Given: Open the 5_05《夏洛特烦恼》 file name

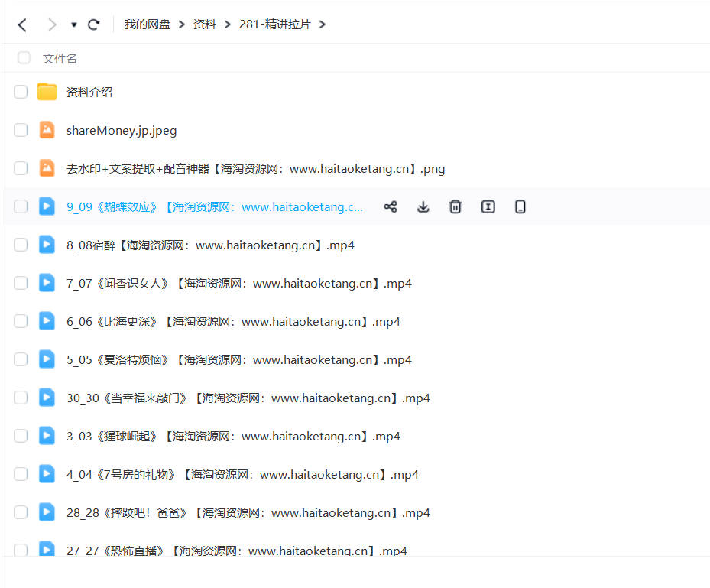Looking at the screenshot, I should click(x=239, y=360).
